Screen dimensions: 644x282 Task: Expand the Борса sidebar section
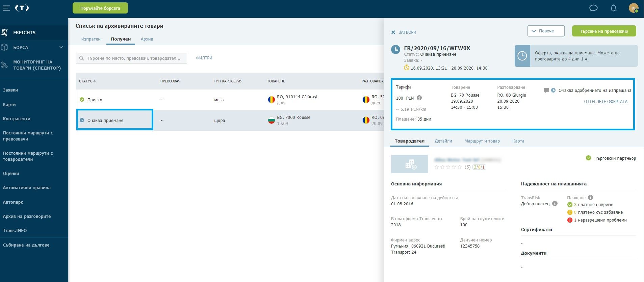(61, 47)
